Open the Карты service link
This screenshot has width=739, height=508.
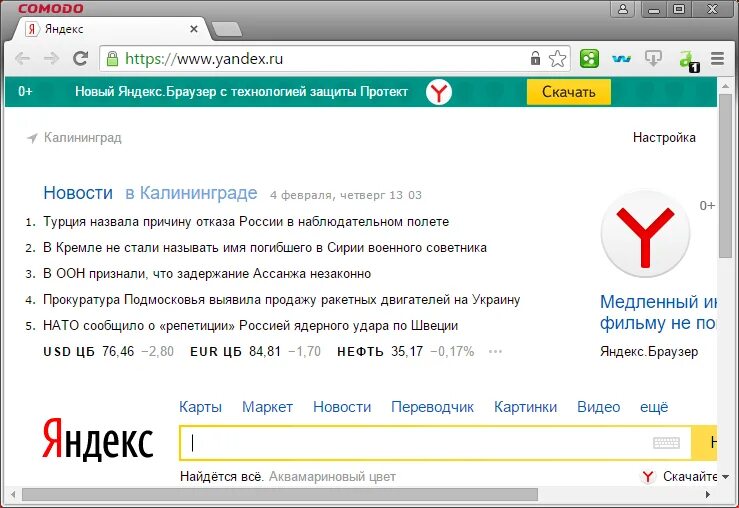pyautogui.click(x=200, y=407)
